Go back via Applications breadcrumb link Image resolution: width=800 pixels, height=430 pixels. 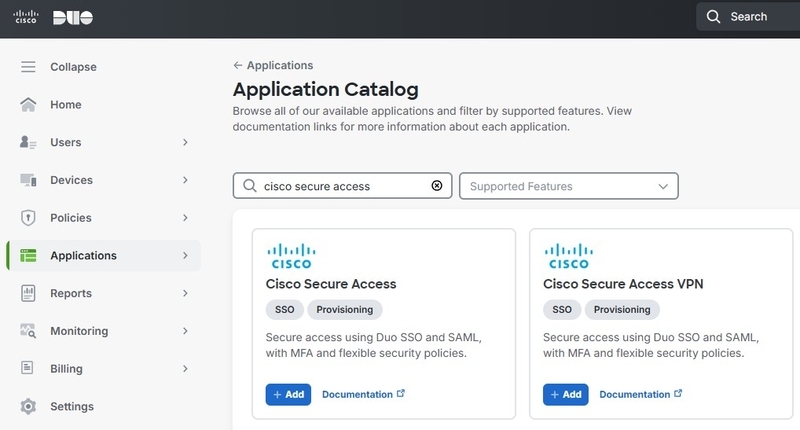[x=280, y=65]
